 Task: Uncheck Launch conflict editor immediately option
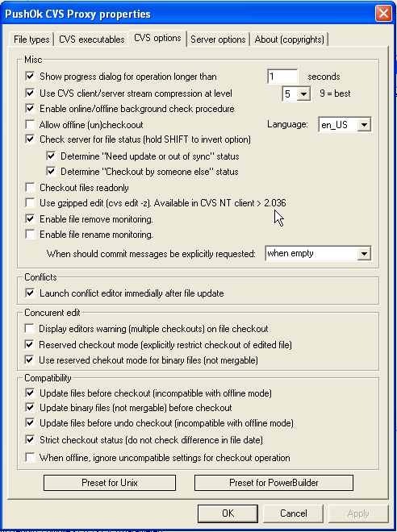pyautogui.click(x=30, y=293)
